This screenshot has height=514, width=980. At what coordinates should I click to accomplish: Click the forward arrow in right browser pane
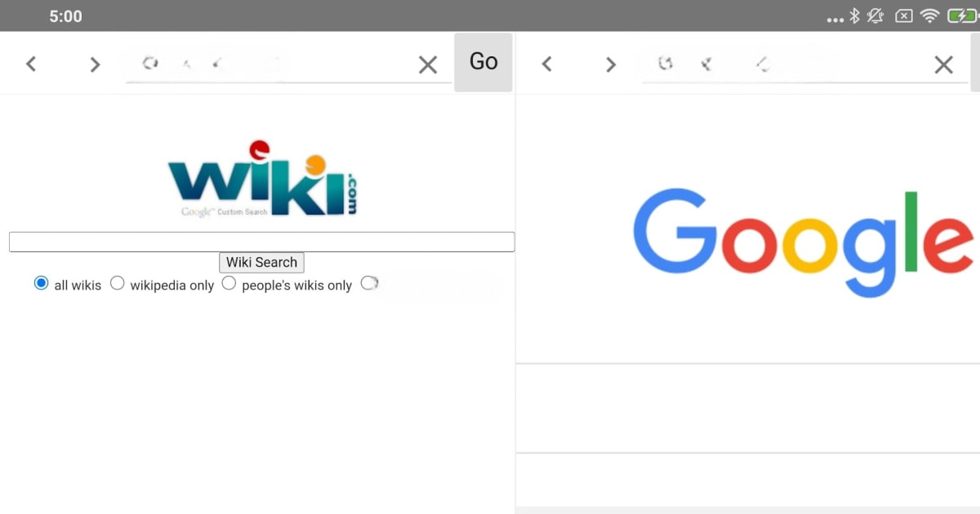tap(611, 63)
